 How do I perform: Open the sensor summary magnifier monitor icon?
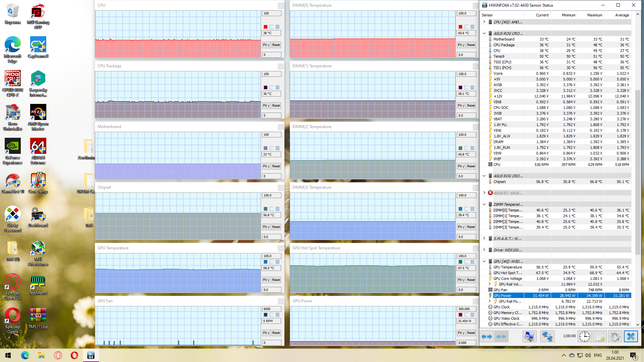click(x=529, y=336)
